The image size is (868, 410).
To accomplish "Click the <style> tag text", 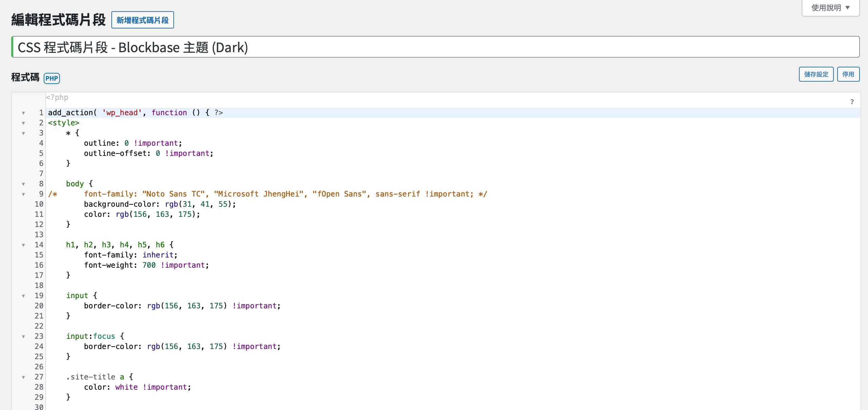I will (x=64, y=123).
